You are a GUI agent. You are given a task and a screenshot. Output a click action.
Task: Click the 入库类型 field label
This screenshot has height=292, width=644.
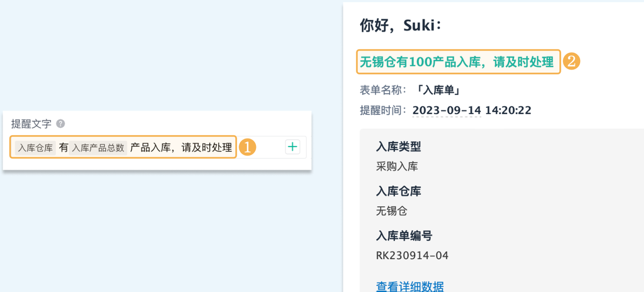pos(398,147)
